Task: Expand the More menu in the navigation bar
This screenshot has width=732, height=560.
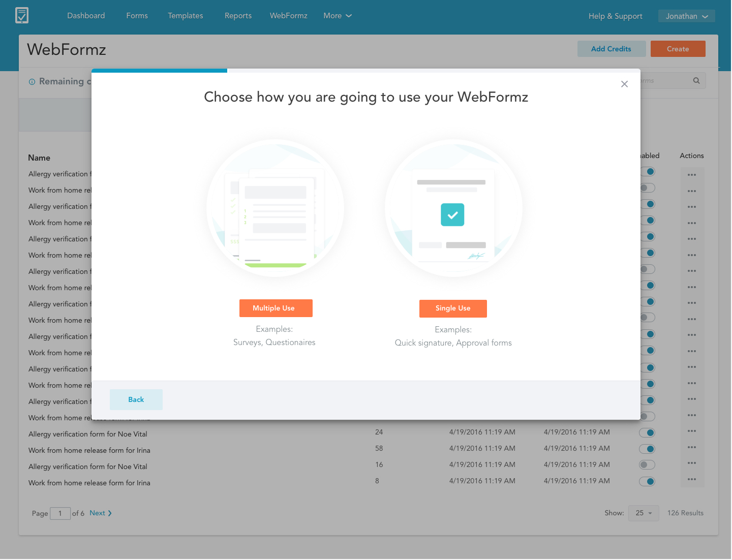Action: (338, 16)
